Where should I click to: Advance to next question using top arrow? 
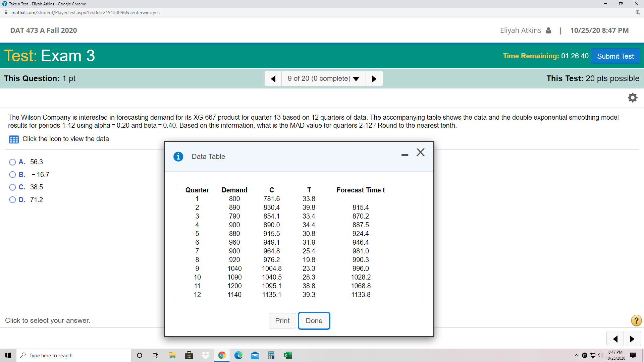(374, 78)
